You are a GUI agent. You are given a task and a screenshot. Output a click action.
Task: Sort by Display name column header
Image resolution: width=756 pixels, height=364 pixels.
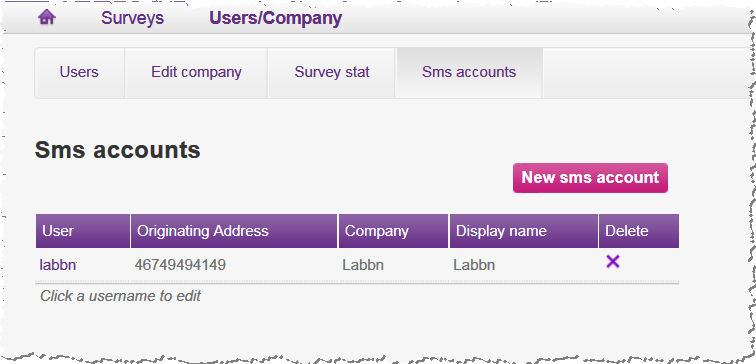pos(524,231)
